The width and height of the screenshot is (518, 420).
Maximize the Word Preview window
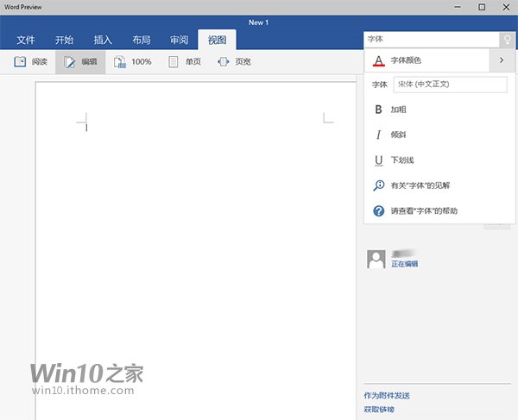coord(482,7)
